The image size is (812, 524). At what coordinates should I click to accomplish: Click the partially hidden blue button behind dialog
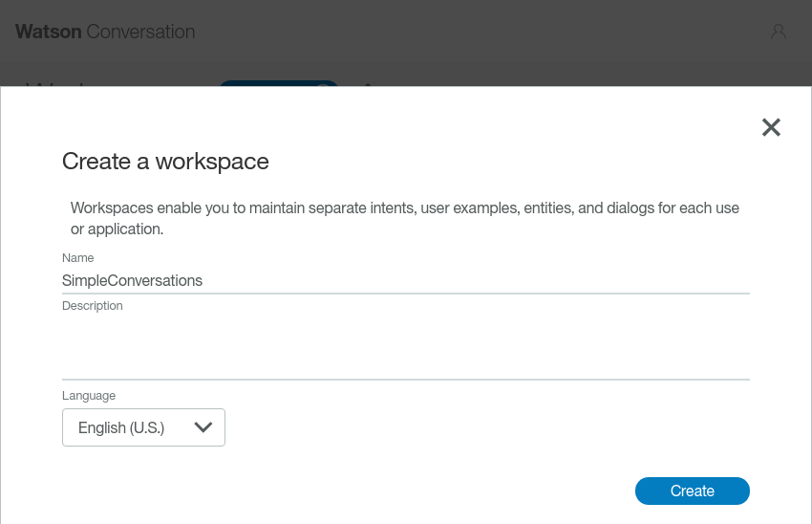coord(277,83)
